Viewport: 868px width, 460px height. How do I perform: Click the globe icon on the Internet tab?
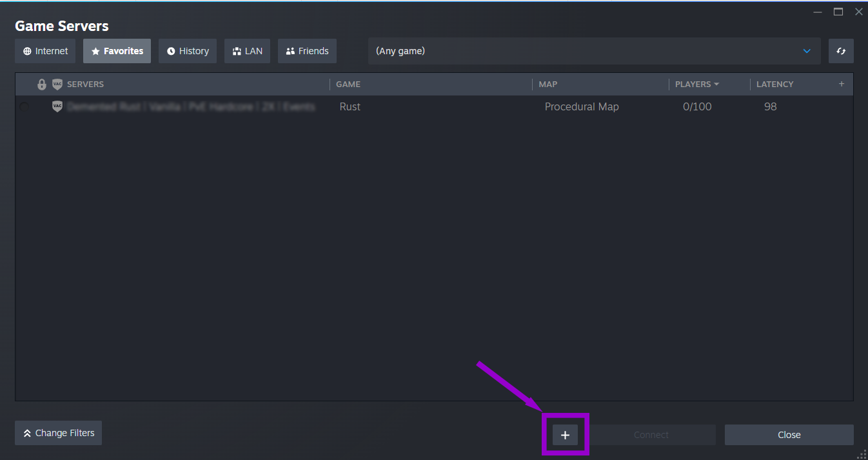(26, 50)
